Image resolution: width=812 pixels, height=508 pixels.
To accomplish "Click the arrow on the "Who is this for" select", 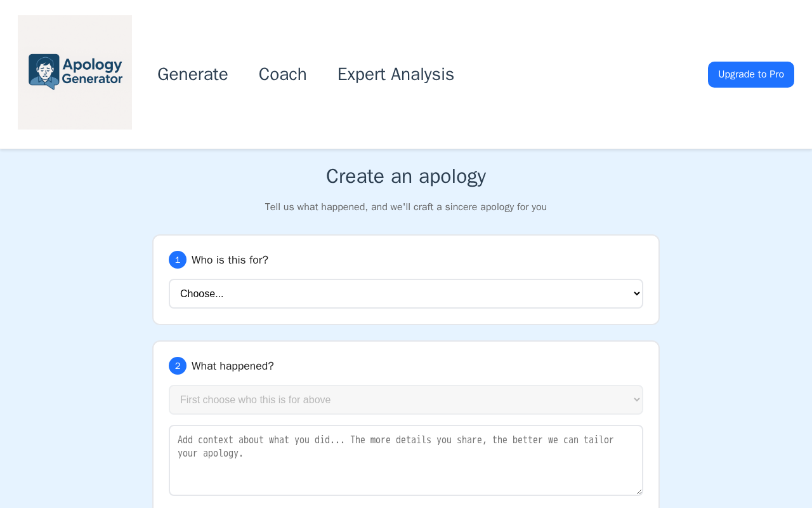I will click(x=637, y=294).
